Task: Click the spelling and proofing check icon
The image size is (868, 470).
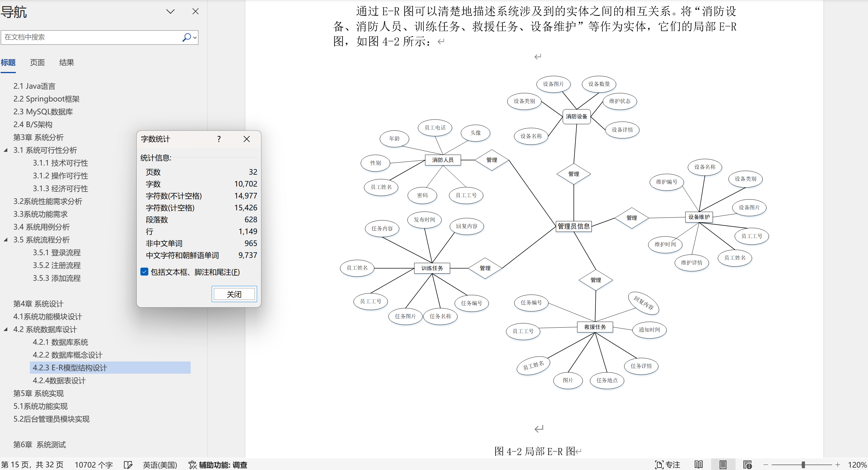Action: (x=128, y=465)
